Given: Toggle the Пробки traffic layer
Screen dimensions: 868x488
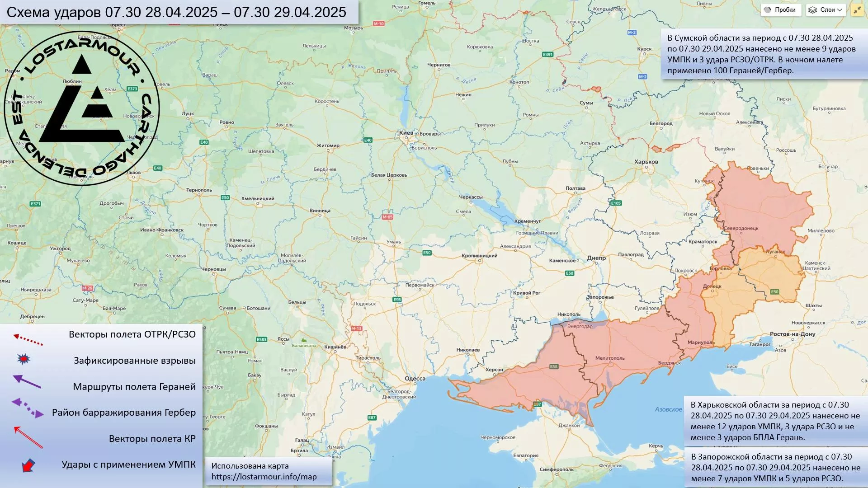Looking at the screenshot, I should (781, 10).
